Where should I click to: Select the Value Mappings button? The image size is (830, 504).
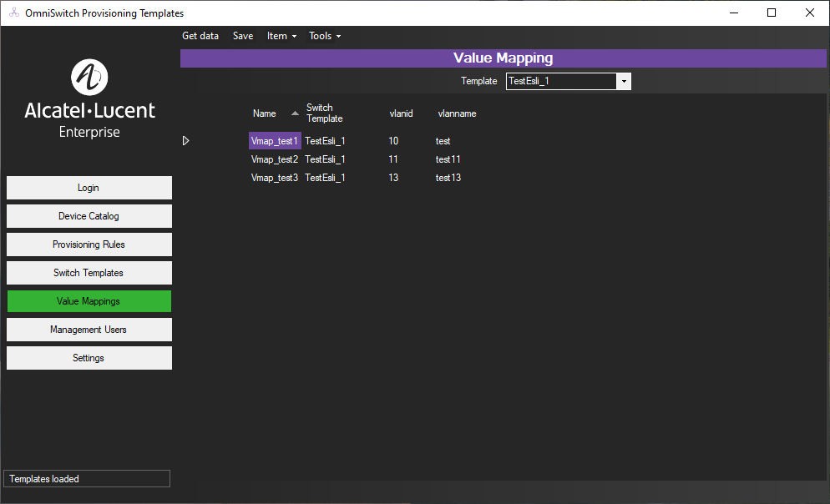(x=89, y=301)
